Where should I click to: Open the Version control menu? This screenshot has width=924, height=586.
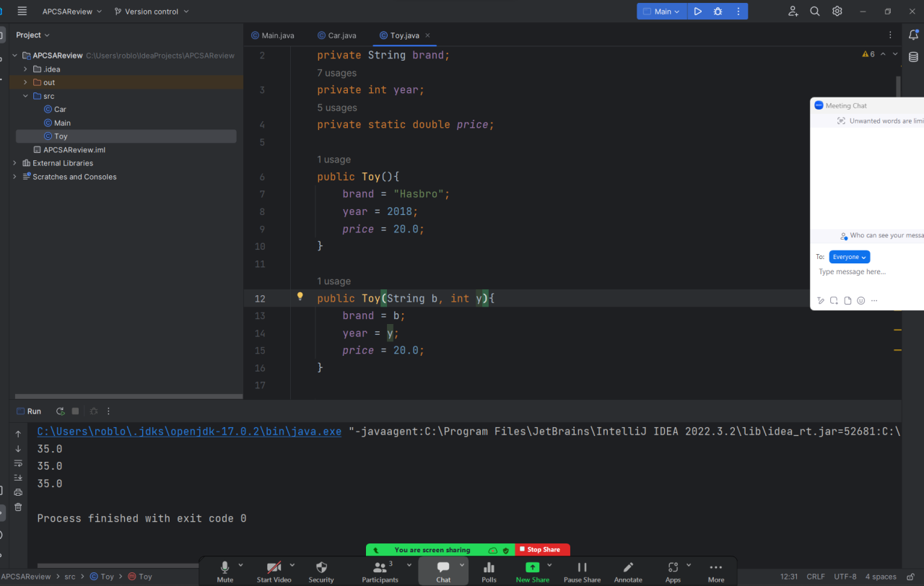152,12
